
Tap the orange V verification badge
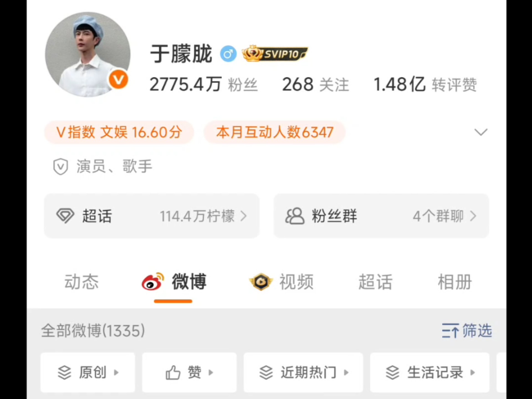click(x=118, y=80)
